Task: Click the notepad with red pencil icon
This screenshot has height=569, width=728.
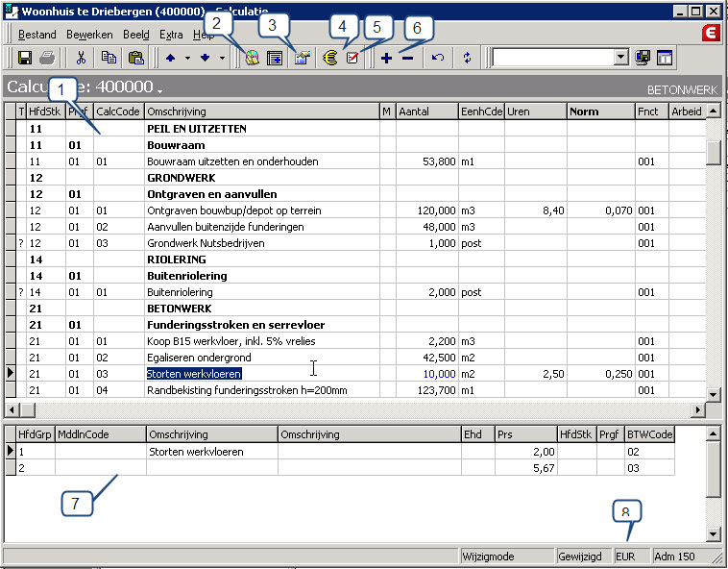Action: (x=352, y=58)
